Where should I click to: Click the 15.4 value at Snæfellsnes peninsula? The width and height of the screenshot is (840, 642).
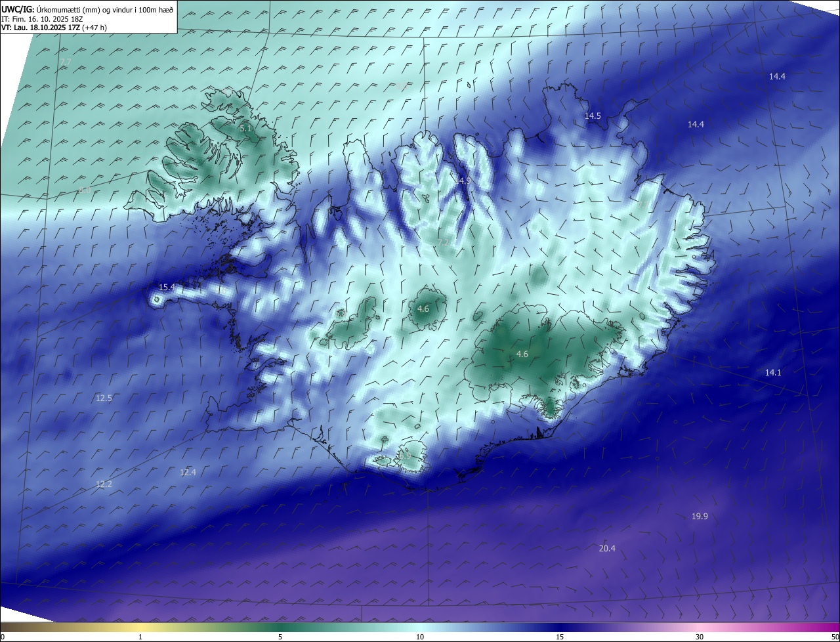tap(167, 287)
